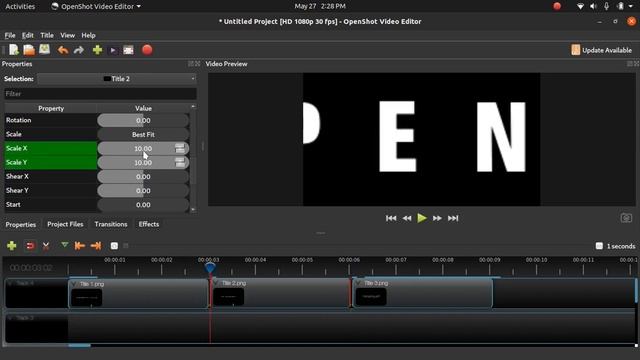Jump to end of the video
Image resolution: width=640 pixels, height=360 pixels.
coord(453,218)
